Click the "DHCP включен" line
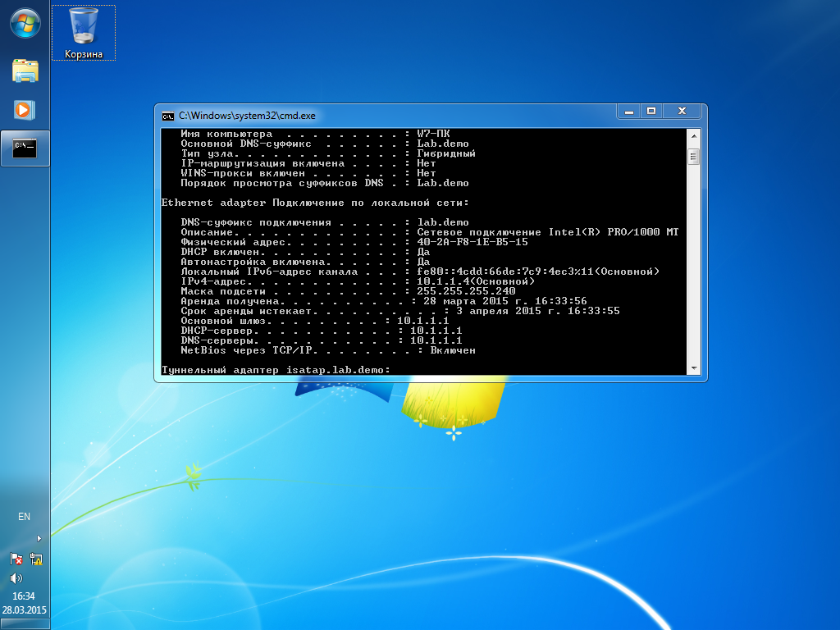The width and height of the screenshot is (840, 630). pyautogui.click(x=305, y=252)
